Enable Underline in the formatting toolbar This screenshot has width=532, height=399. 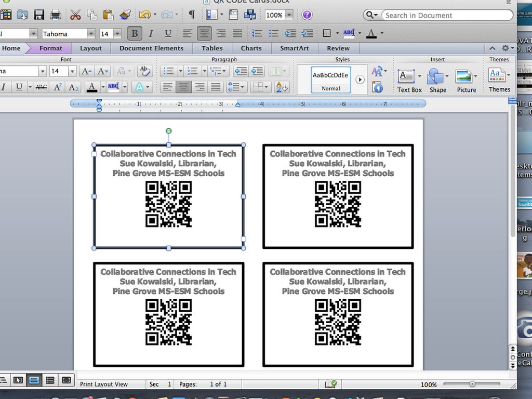click(x=168, y=34)
